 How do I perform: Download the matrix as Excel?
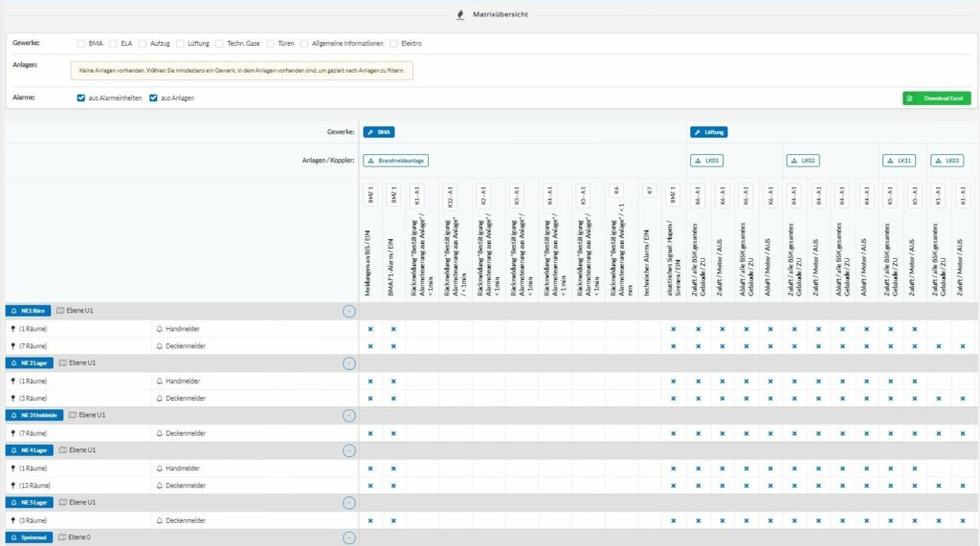click(x=936, y=98)
